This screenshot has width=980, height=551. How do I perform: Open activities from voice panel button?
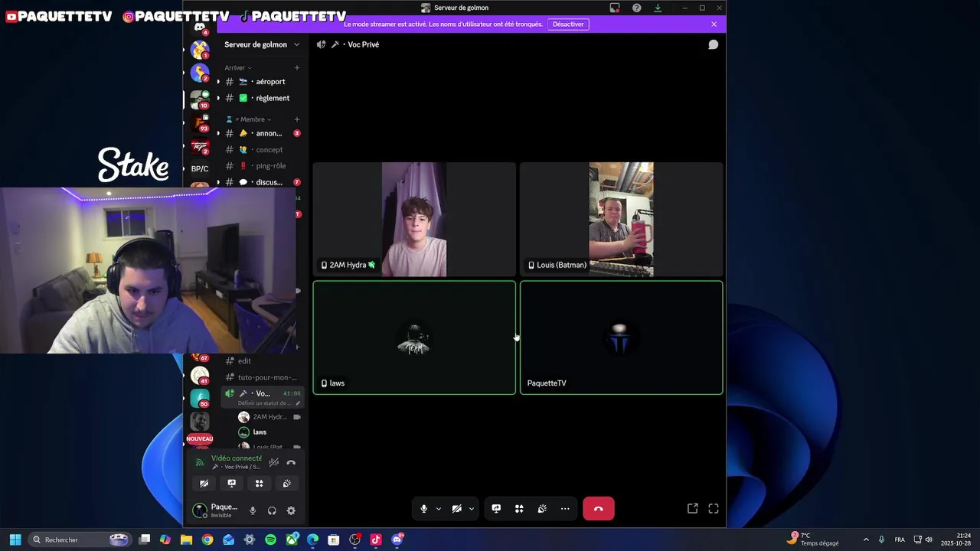click(x=259, y=484)
